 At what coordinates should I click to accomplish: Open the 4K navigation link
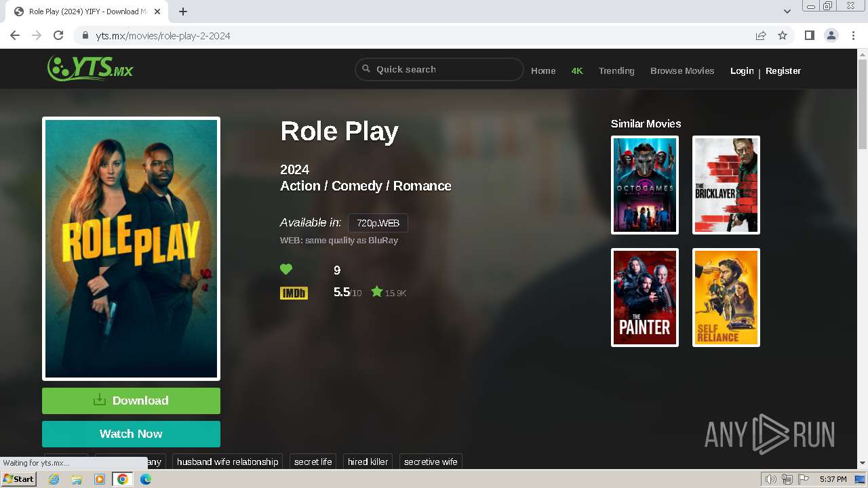tap(577, 70)
